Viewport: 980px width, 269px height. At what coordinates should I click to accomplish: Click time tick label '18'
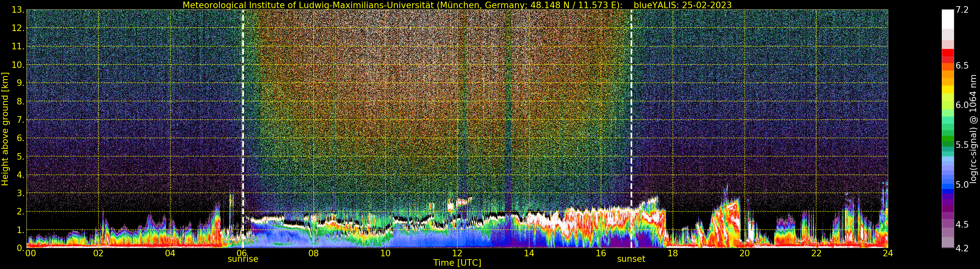[673, 253]
